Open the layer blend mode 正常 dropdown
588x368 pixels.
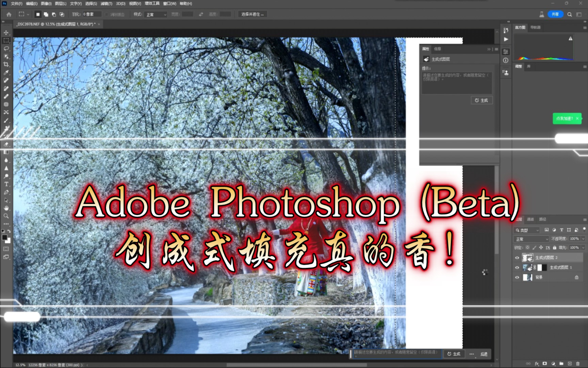[x=532, y=239]
